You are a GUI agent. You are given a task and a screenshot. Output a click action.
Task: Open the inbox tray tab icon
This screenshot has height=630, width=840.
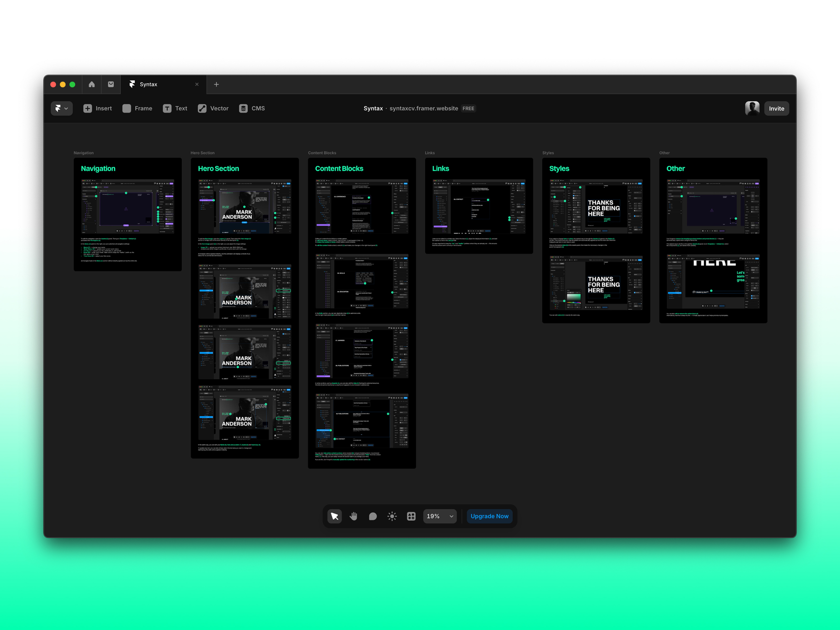coord(111,84)
